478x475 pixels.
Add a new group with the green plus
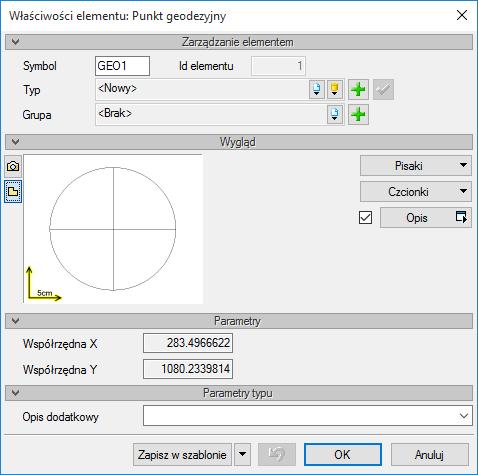[x=358, y=115]
